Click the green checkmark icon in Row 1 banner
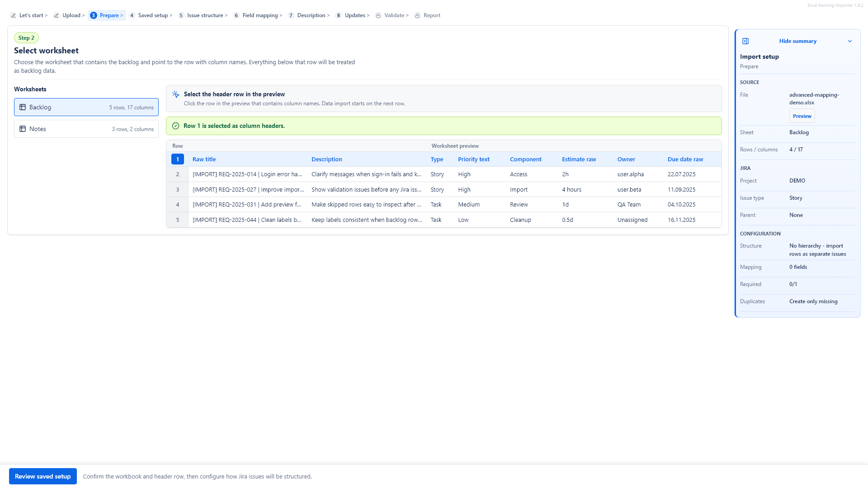This screenshot has height=488, width=868. pyautogui.click(x=176, y=126)
